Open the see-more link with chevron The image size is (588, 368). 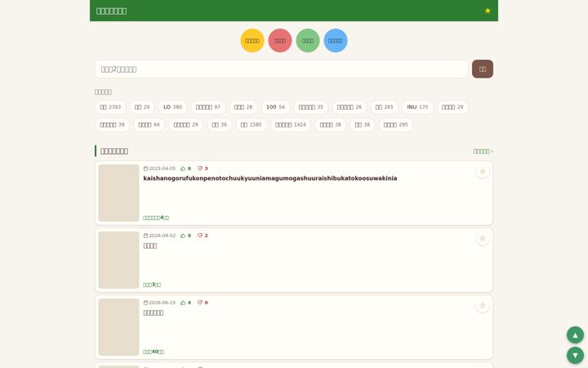[x=483, y=151]
